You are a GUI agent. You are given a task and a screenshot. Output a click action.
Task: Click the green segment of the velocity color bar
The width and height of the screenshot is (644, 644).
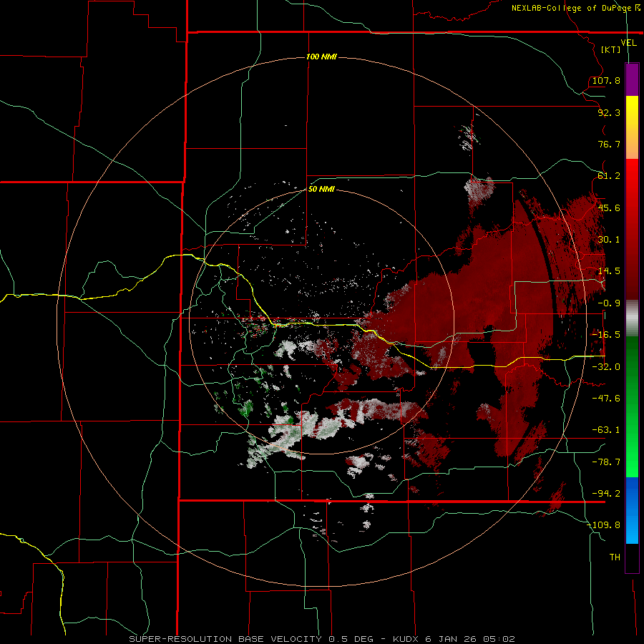click(632, 406)
